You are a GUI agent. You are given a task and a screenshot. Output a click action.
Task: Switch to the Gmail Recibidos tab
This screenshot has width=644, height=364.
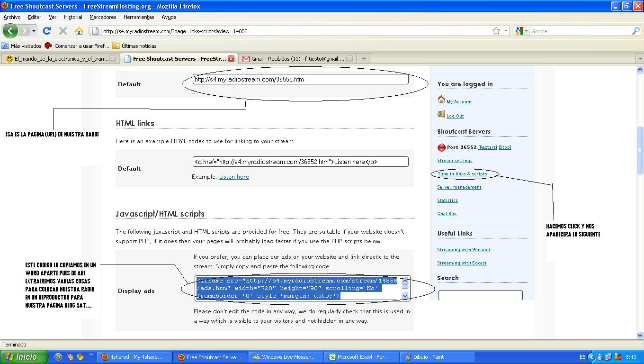pos(297,59)
